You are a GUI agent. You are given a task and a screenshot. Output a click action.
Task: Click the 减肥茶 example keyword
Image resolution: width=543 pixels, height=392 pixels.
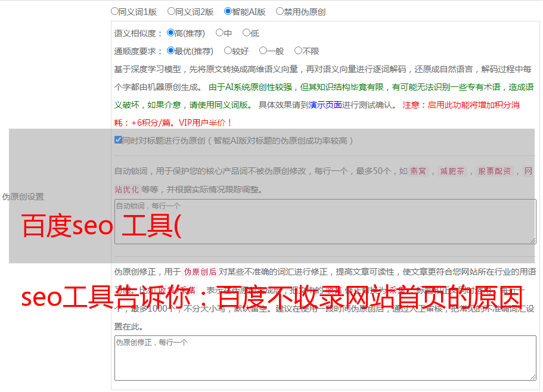point(452,171)
